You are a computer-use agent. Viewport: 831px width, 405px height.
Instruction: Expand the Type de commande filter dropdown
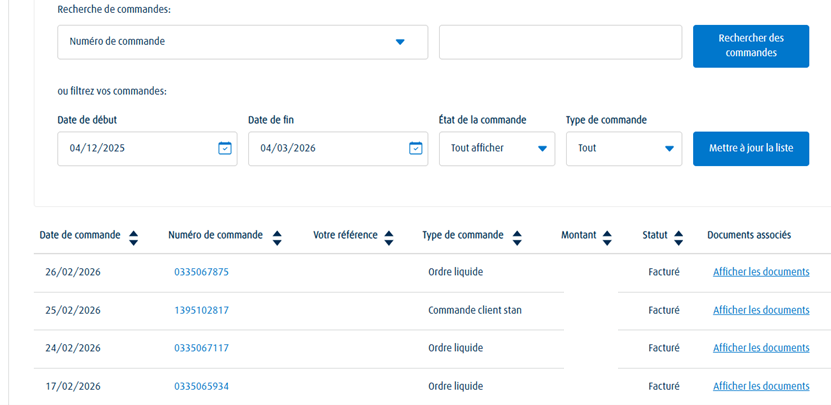(624, 148)
